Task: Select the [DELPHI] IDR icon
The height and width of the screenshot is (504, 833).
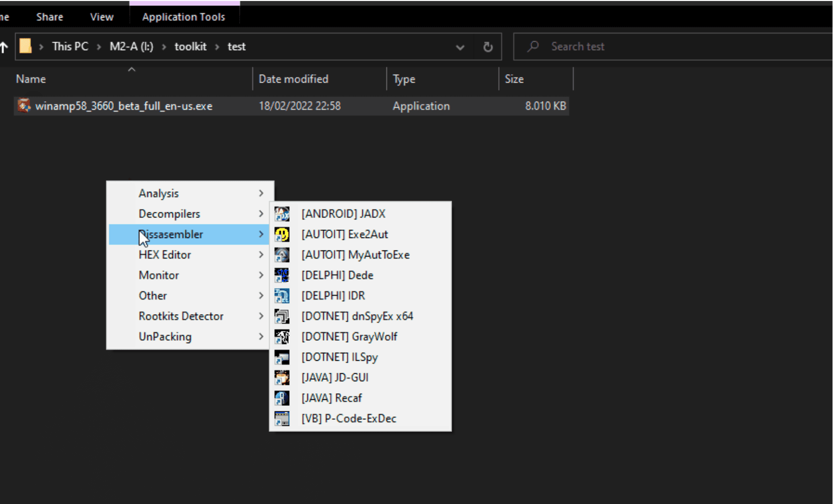Action: tap(282, 296)
